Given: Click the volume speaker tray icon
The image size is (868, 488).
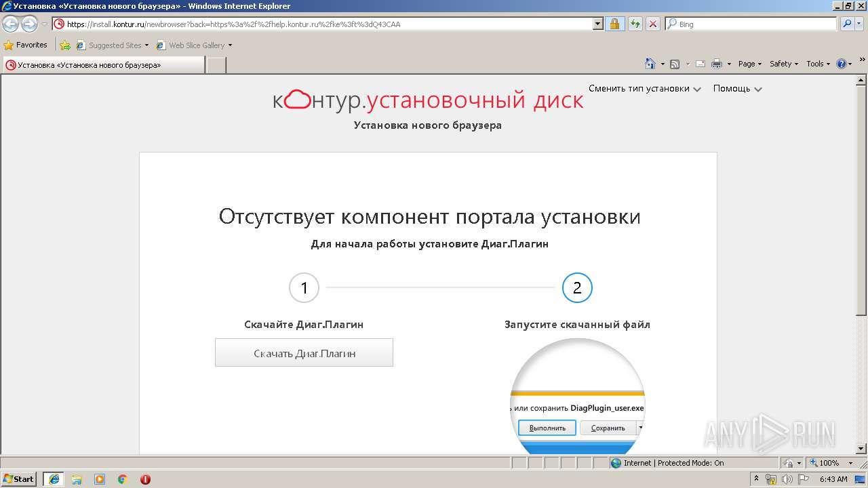Looking at the screenshot, I should [787, 479].
